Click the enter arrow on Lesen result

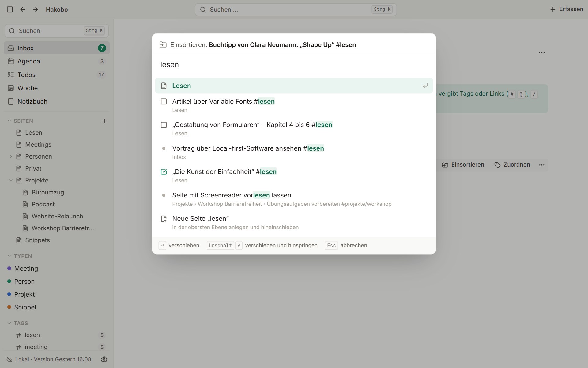pyautogui.click(x=425, y=86)
